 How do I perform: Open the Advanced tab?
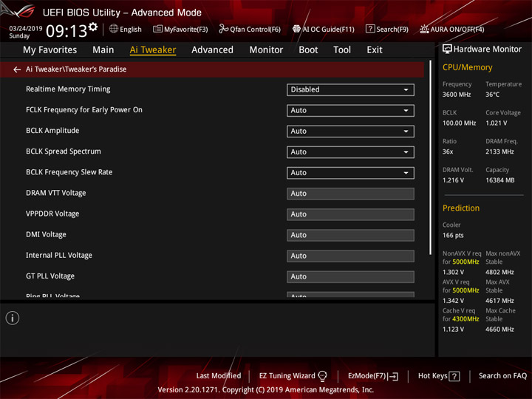[x=212, y=50]
